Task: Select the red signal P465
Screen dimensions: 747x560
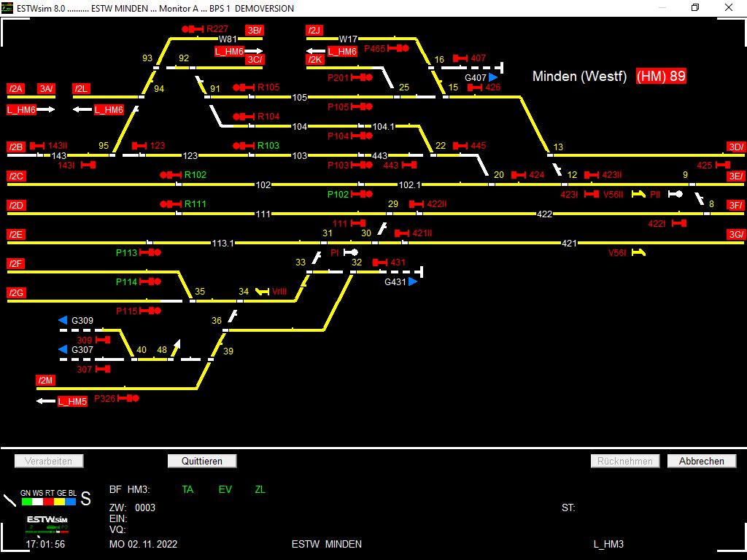Action: click(x=398, y=48)
